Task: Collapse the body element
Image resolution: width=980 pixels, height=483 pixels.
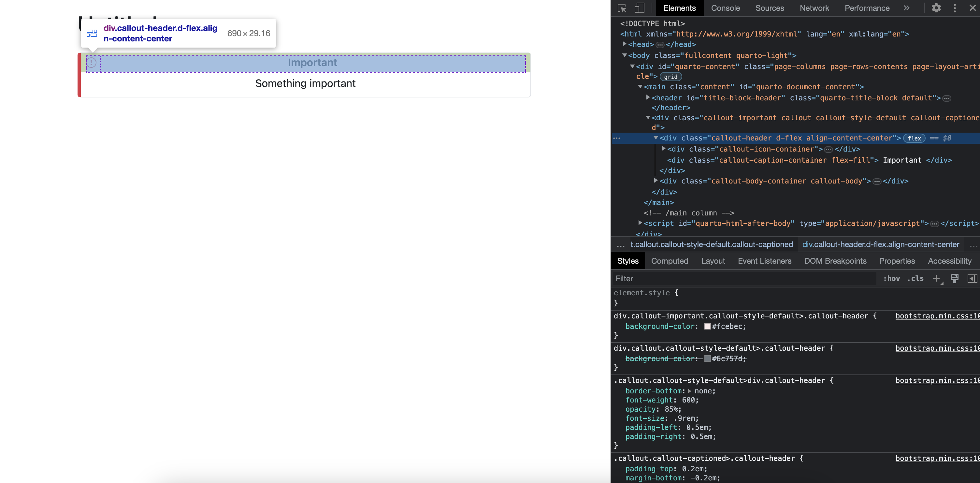Action: click(x=624, y=55)
